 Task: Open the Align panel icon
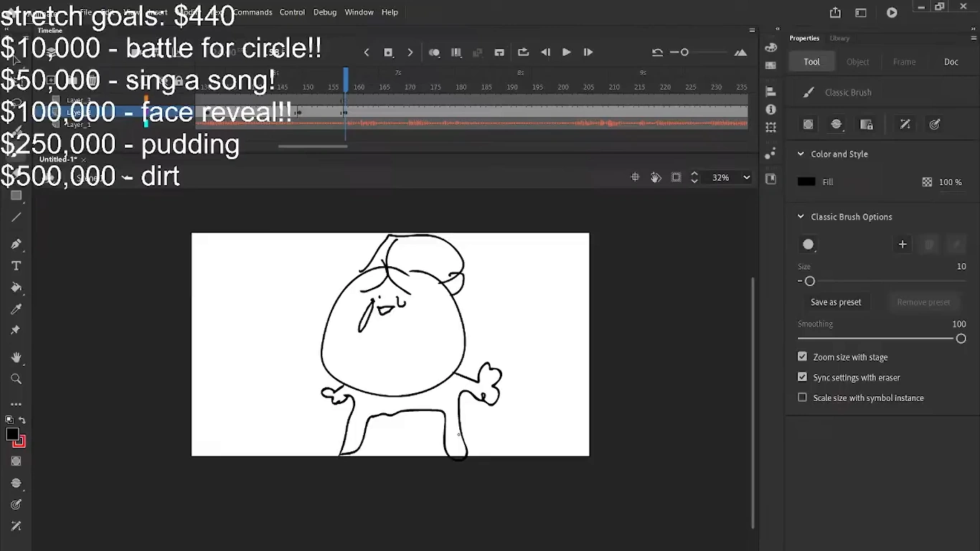click(771, 92)
